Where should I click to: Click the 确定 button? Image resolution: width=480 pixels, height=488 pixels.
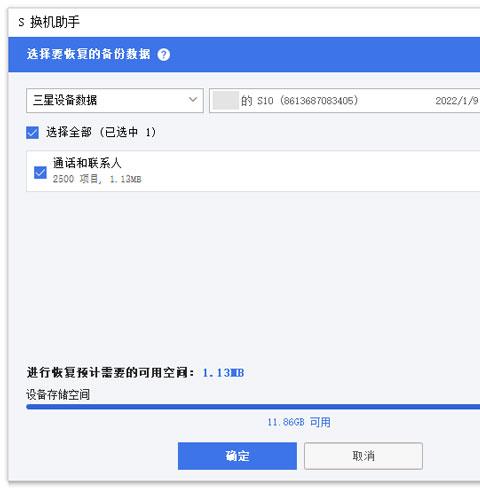pyautogui.click(x=237, y=456)
